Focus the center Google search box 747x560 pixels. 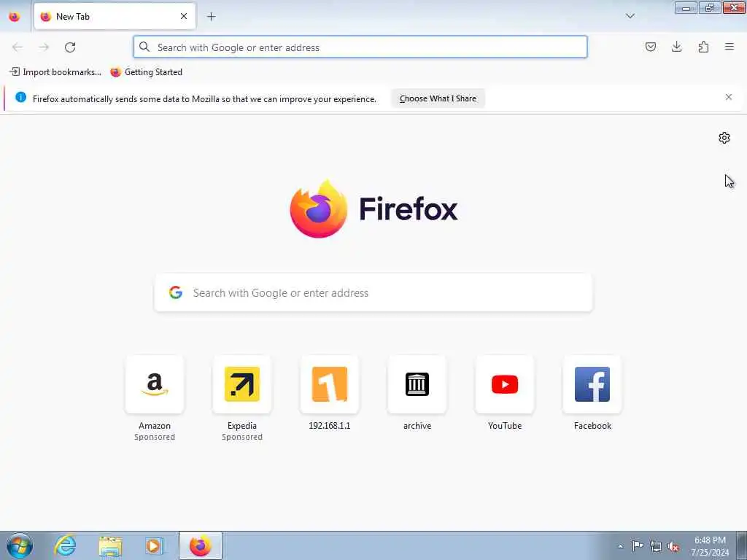[373, 293]
